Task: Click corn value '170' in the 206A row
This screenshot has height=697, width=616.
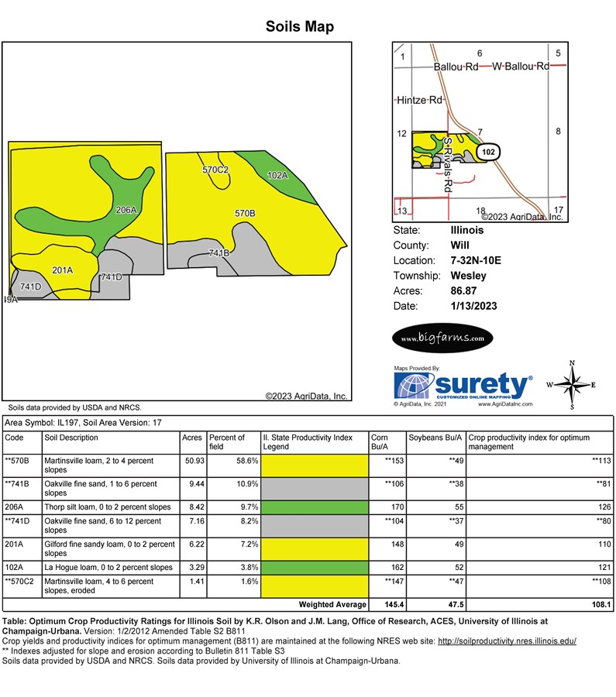Action: [x=397, y=507]
